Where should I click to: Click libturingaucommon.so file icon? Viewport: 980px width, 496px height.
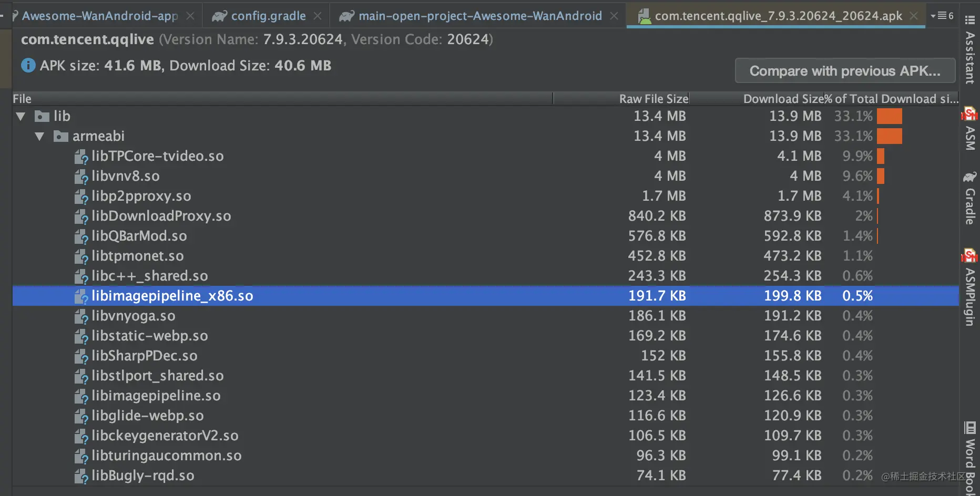[81, 456]
